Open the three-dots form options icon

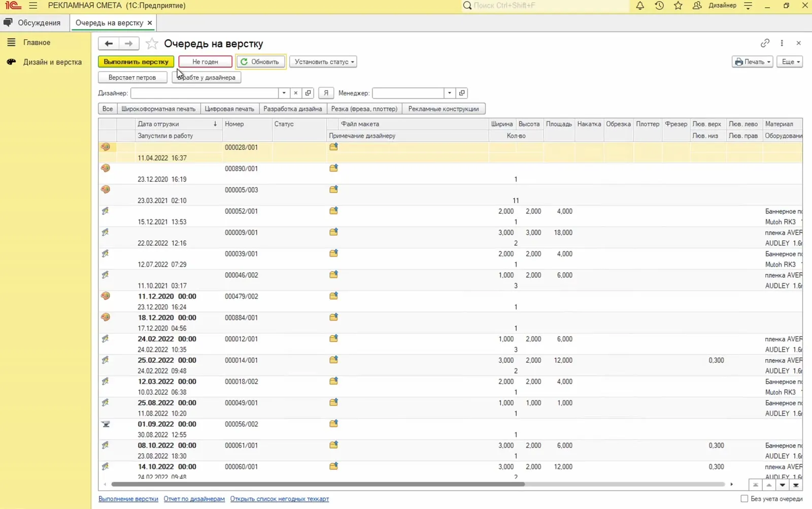coord(782,43)
